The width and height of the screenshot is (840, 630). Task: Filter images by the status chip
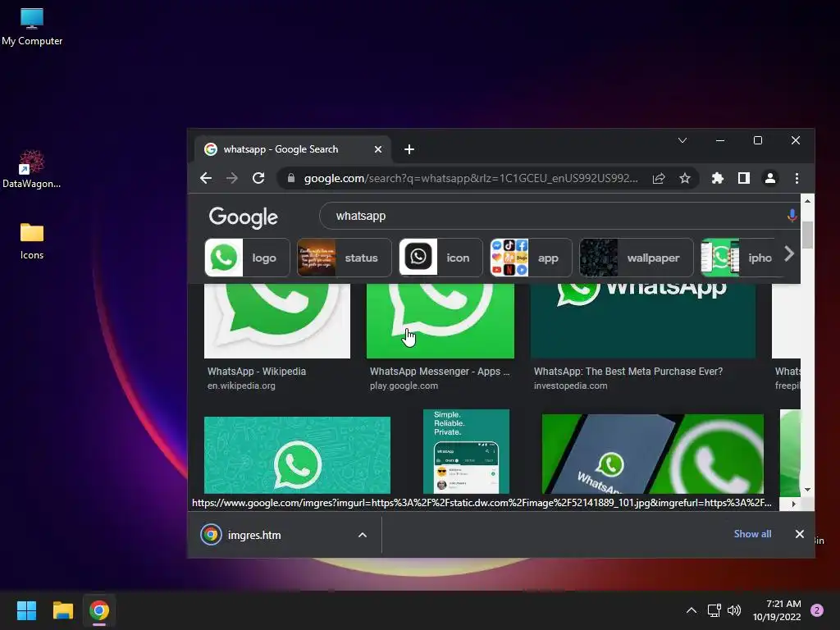pyautogui.click(x=344, y=258)
